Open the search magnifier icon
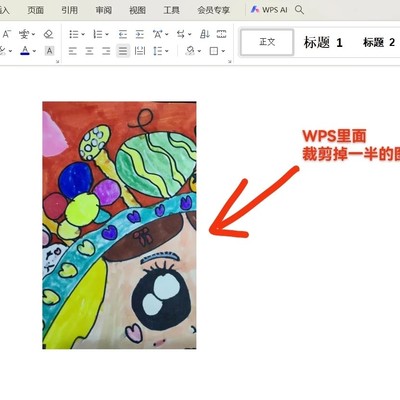 [299, 10]
